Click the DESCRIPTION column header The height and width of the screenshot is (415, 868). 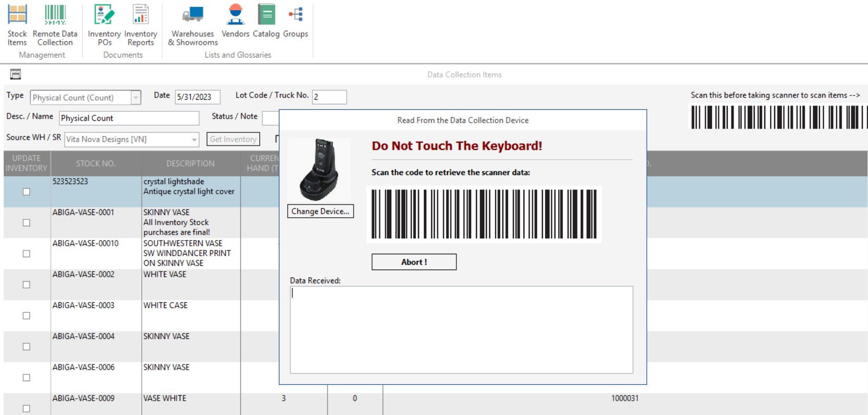(x=191, y=163)
